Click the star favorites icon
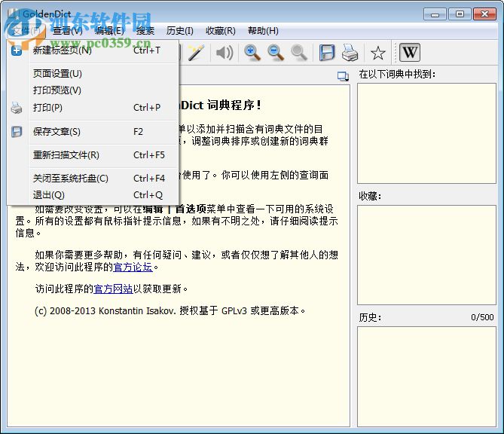The image size is (504, 434). [x=378, y=53]
